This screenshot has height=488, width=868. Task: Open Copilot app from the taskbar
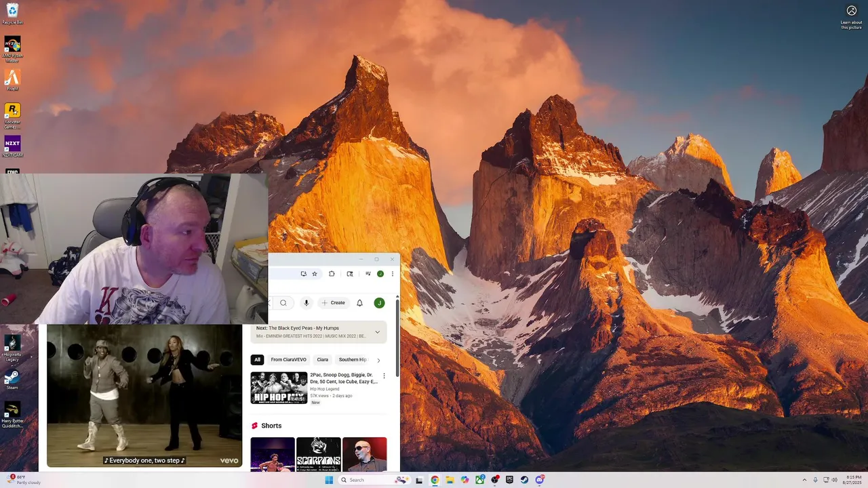pyautogui.click(x=465, y=480)
